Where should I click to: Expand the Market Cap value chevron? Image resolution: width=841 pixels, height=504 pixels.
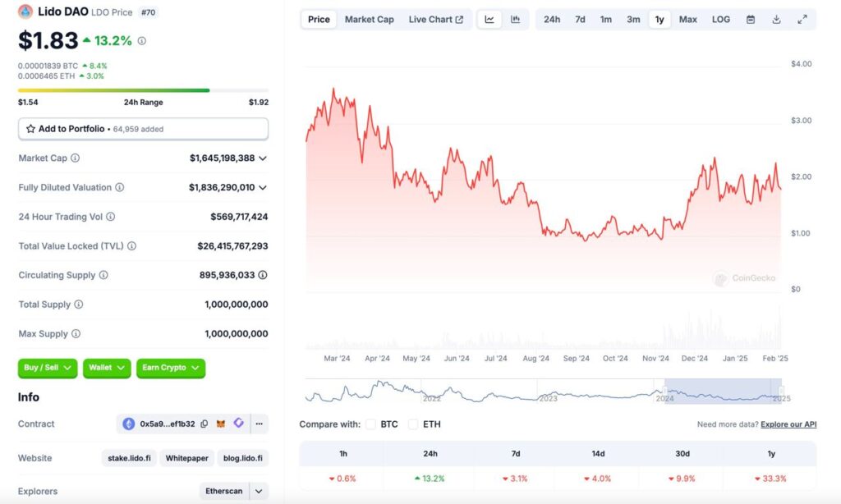[x=263, y=158]
